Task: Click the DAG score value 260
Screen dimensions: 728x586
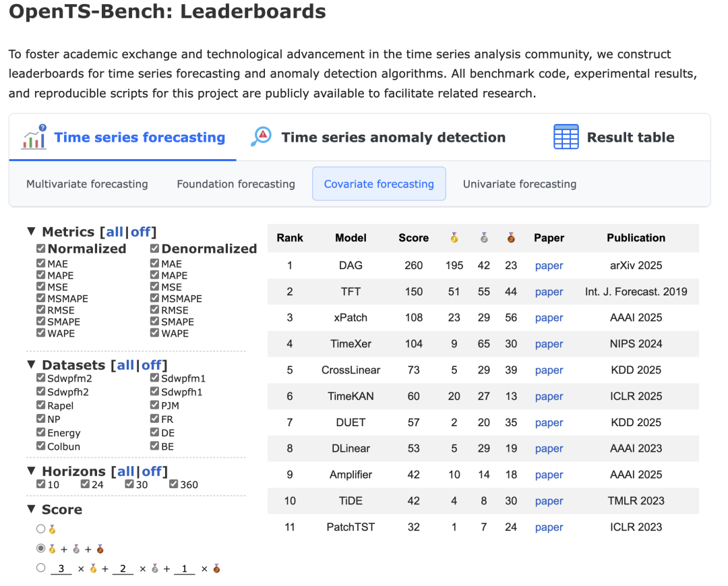Action: click(414, 265)
